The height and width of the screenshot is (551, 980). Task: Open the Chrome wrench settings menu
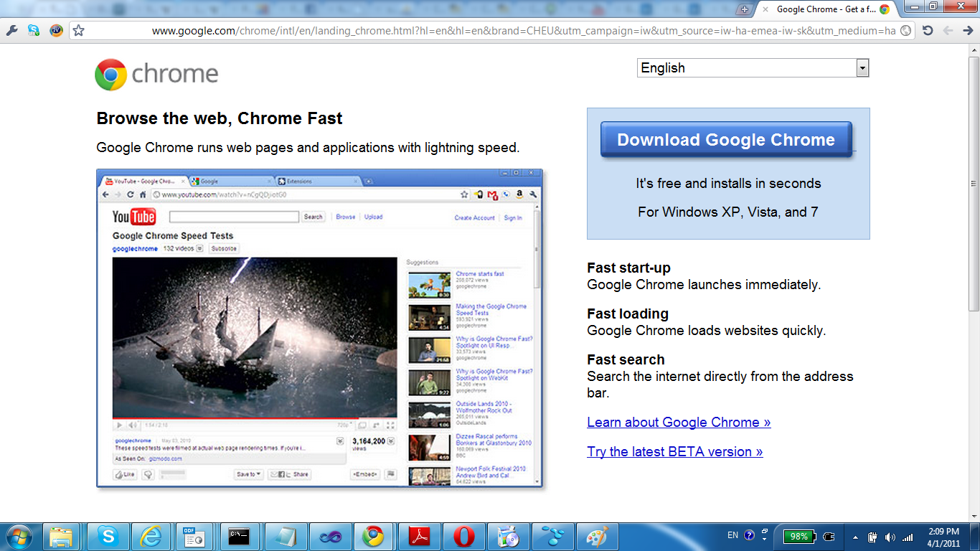point(11,31)
